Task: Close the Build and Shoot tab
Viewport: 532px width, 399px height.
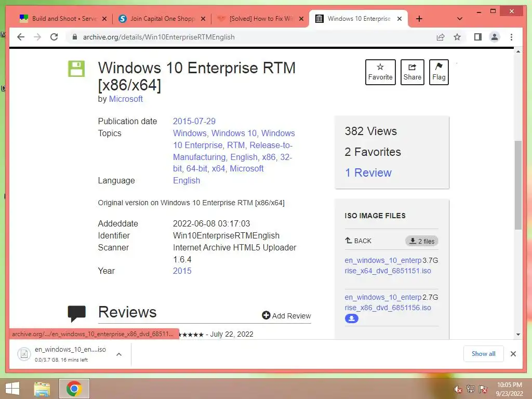Action: point(104,19)
